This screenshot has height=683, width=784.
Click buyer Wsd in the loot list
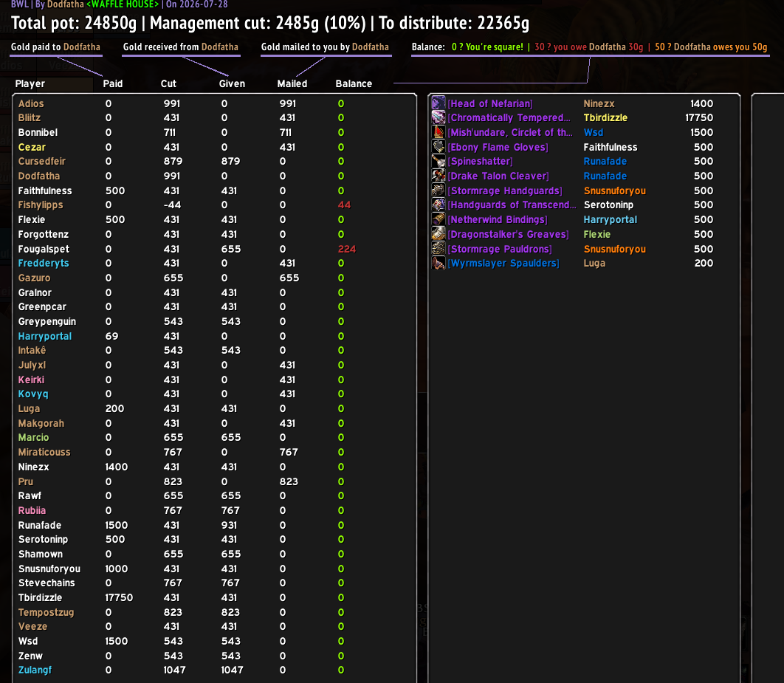[594, 132]
